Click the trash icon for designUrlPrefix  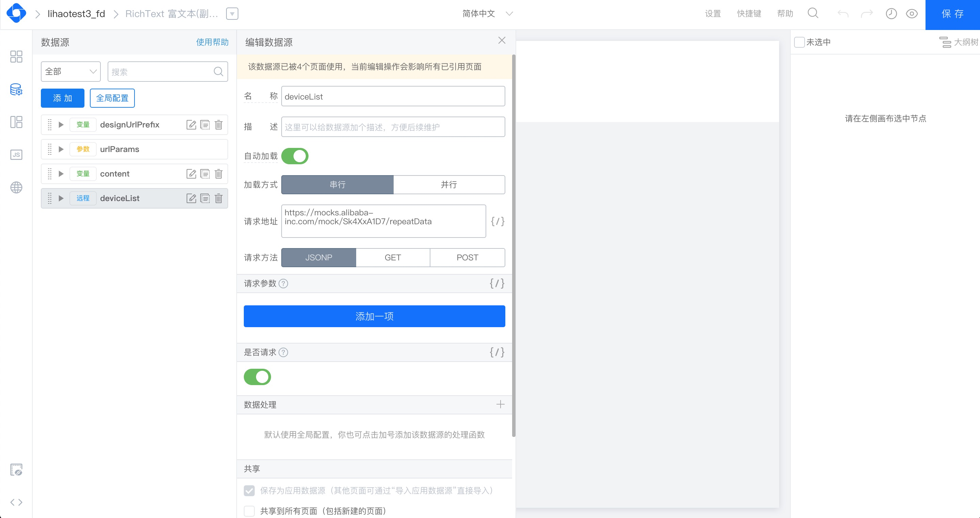point(218,125)
